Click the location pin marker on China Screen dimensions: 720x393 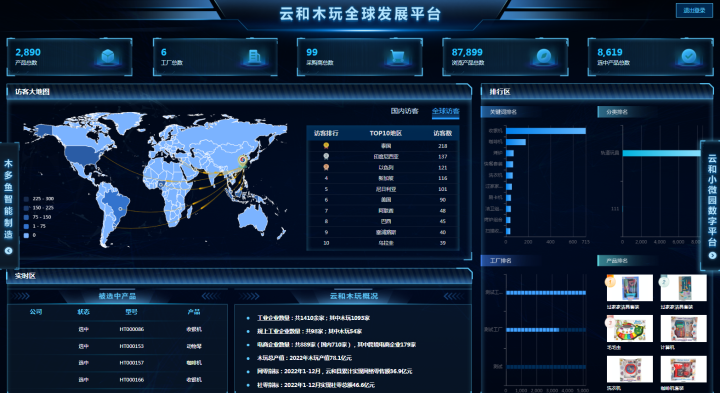click(242, 160)
